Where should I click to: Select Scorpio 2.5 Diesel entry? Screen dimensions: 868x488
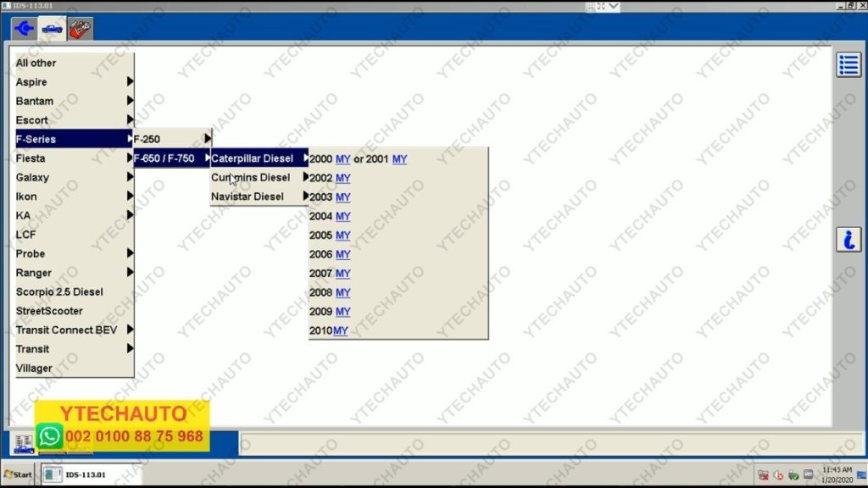[x=75, y=291]
